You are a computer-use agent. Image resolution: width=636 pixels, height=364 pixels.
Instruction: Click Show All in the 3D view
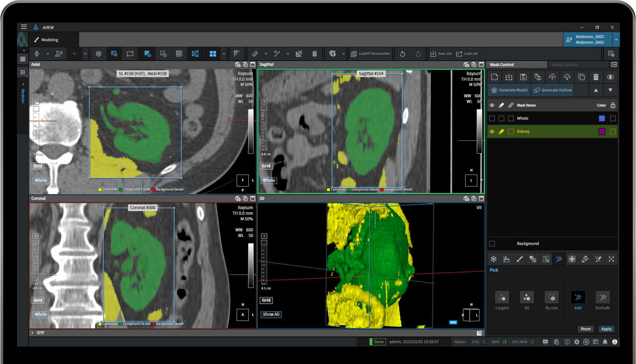click(x=271, y=314)
